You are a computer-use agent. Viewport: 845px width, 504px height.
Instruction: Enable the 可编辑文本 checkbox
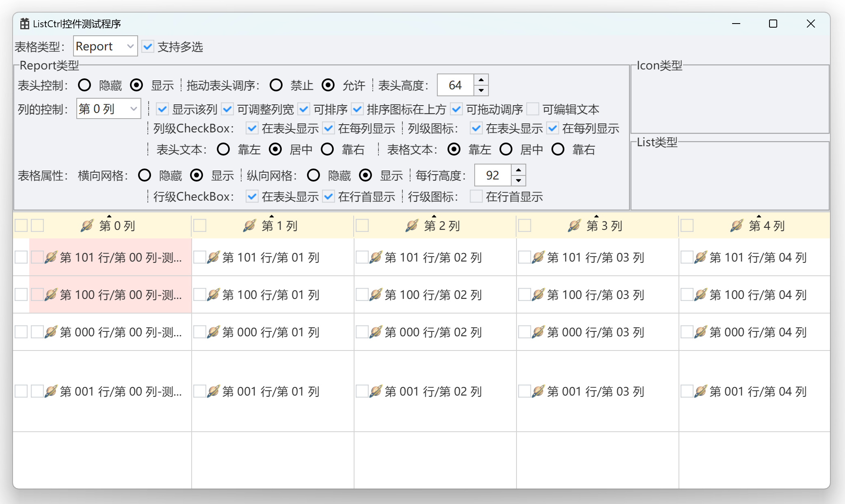(532, 109)
